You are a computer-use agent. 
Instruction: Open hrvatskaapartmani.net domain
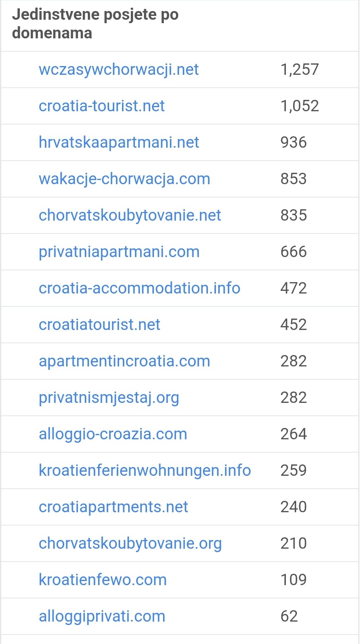(x=119, y=142)
